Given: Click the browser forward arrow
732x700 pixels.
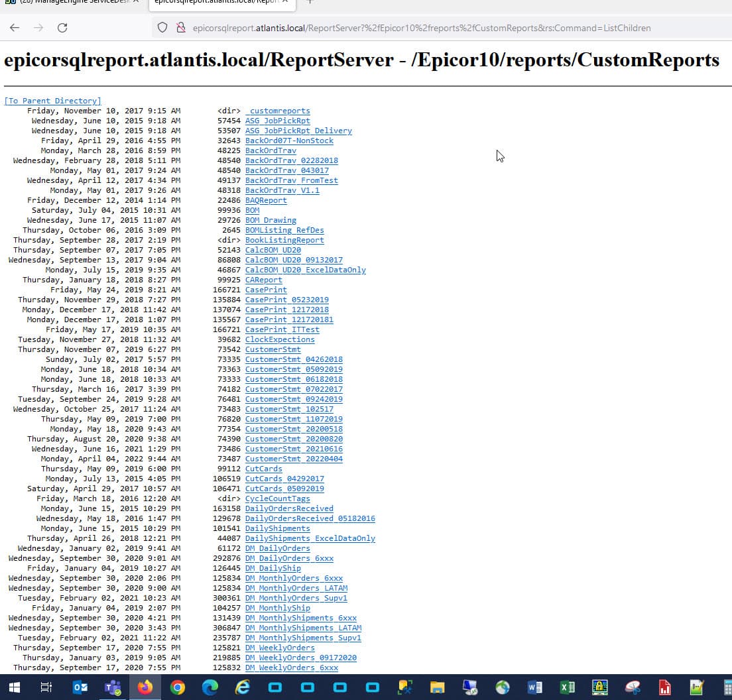Looking at the screenshot, I should click(x=38, y=28).
